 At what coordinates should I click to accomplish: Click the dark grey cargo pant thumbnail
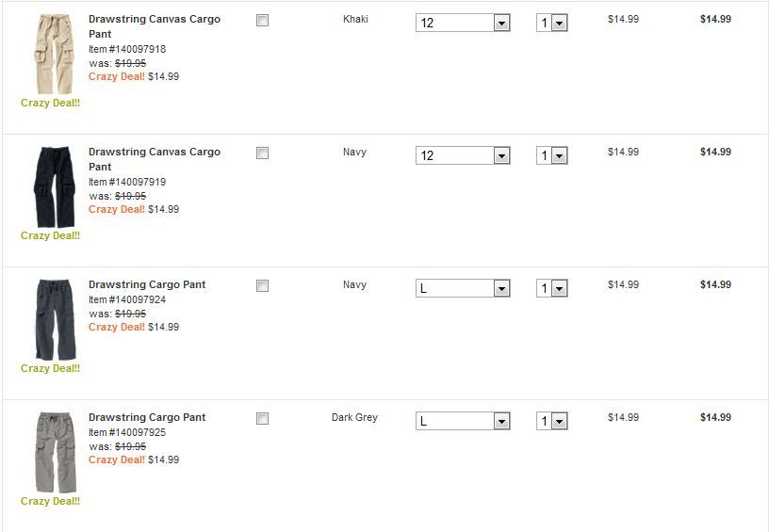tap(51, 452)
